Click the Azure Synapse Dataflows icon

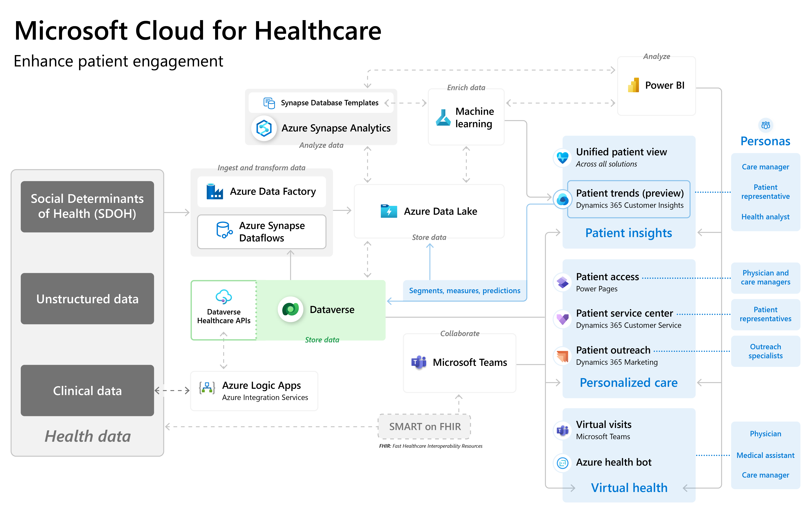[x=224, y=230]
